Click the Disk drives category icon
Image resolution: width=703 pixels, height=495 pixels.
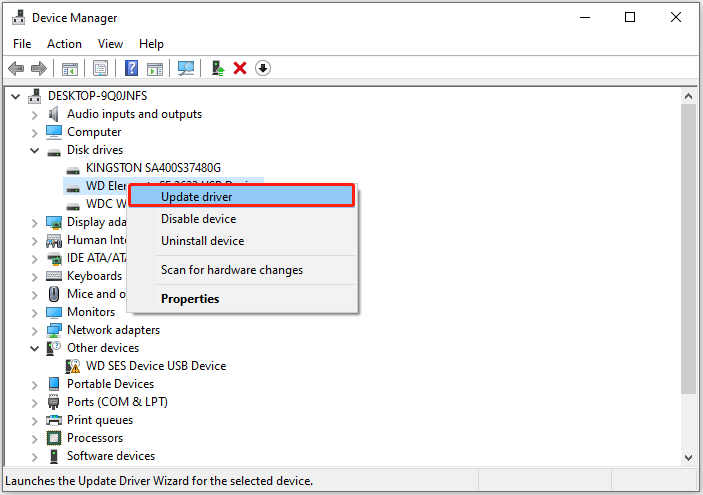pos(54,152)
